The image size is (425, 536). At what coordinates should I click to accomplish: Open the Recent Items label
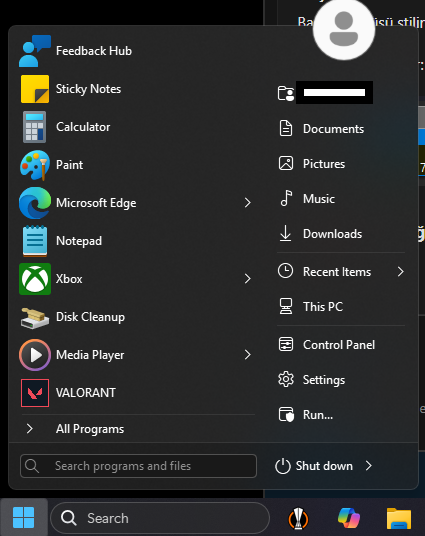(x=337, y=272)
